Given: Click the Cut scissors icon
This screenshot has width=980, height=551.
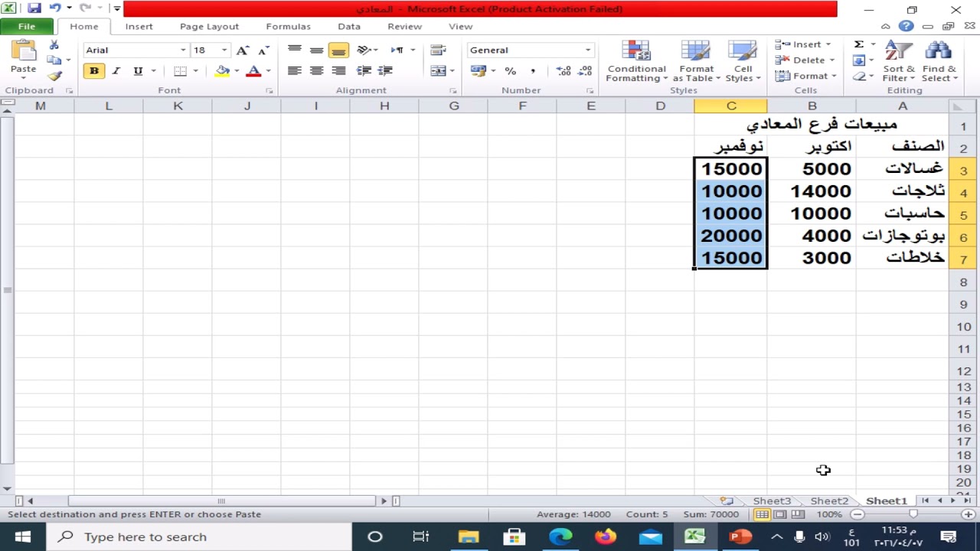Looking at the screenshot, I should tap(54, 45).
